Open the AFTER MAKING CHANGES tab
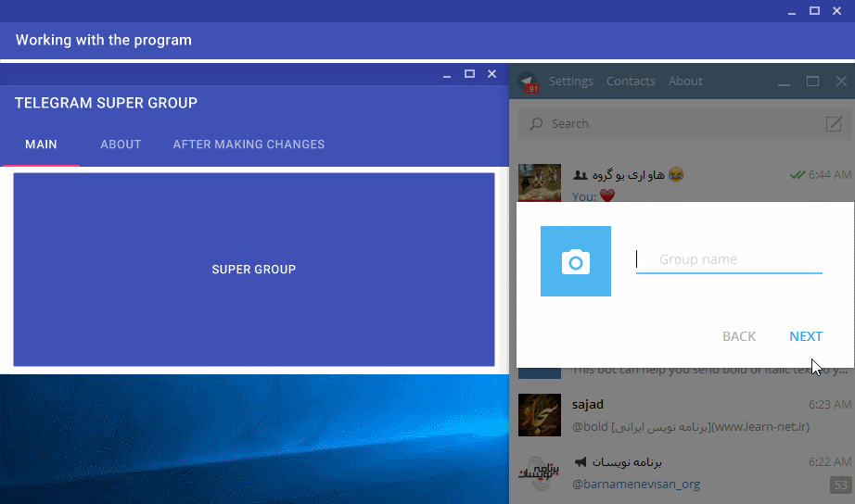The image size is (855, 504). coord(249,145)
